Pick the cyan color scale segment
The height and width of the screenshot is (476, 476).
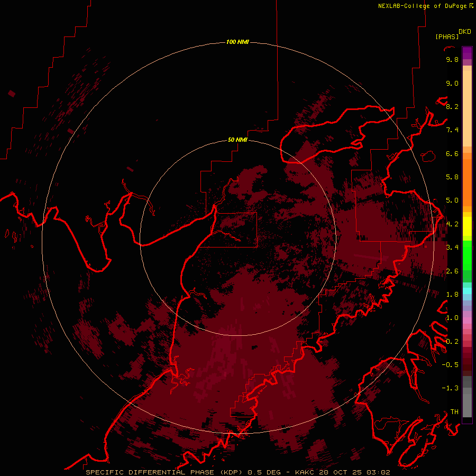pos(467,291)
